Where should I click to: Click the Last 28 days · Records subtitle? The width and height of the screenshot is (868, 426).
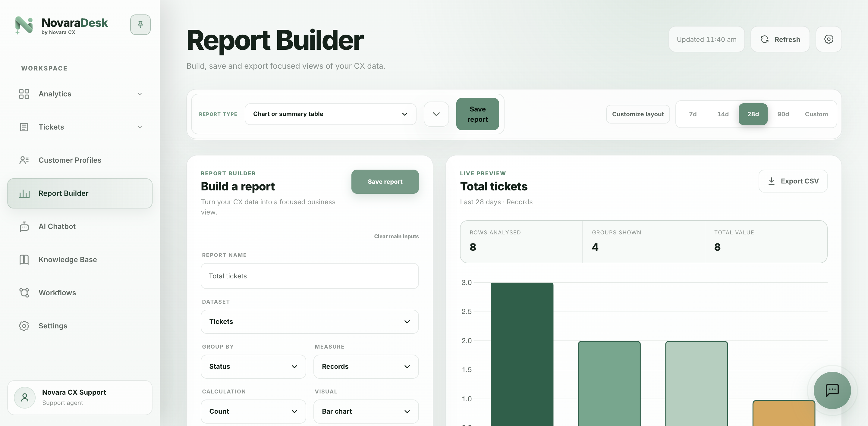(x=496, y=202)
